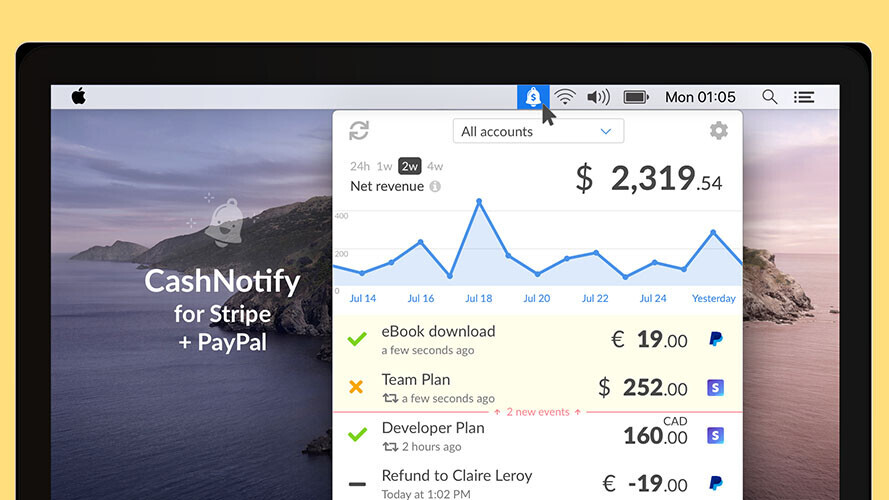Click the Jul 18 peak on revenue chart
This screenshot has height=500, width=889.
(x=479, y=202)
